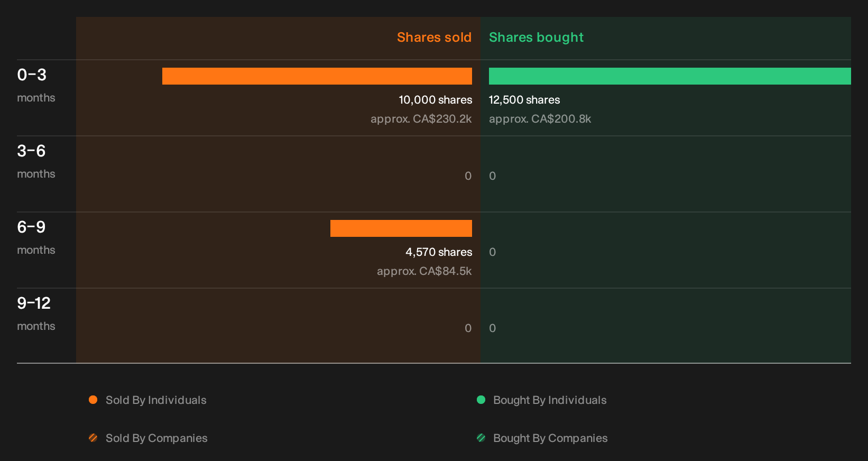The height and width of the screenshot is (461, 868).
Task: Click the 0-3 months row label
Action: [x=36, y=85]
